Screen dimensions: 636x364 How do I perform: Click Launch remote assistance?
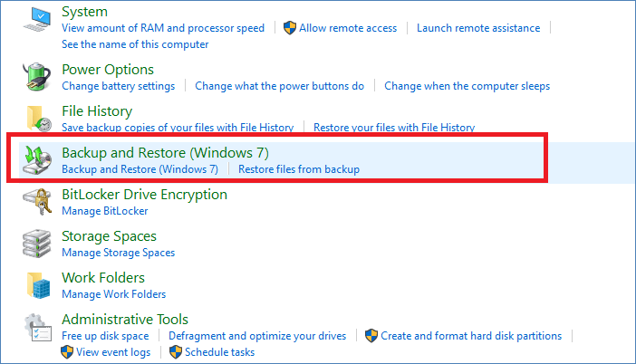point(477,28)
